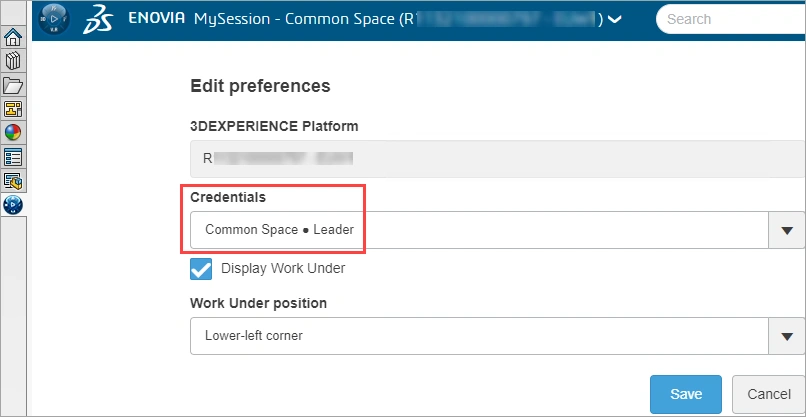Expand the Credentials dropdown arrow
The image size is (806, 417).
coord(787,230)
